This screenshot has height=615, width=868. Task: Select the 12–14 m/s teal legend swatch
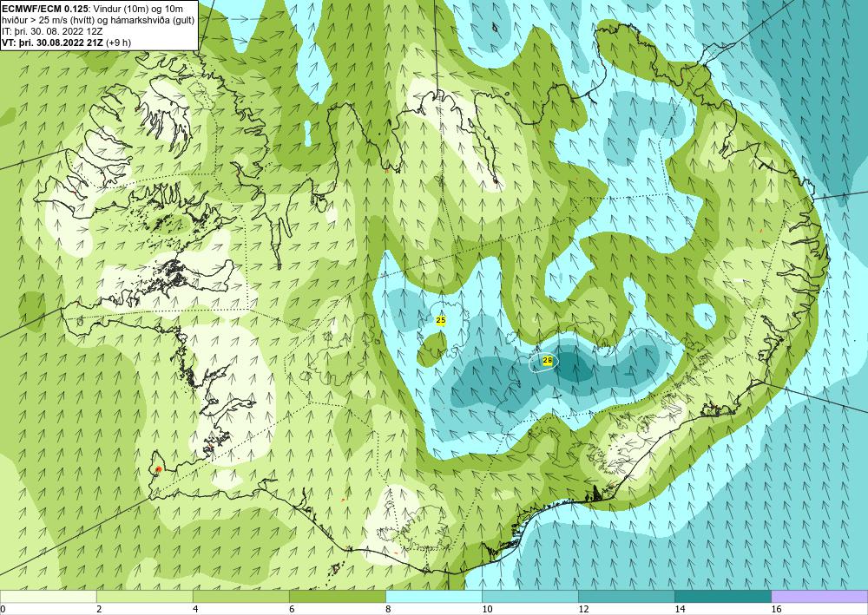[x=626, y=596]
